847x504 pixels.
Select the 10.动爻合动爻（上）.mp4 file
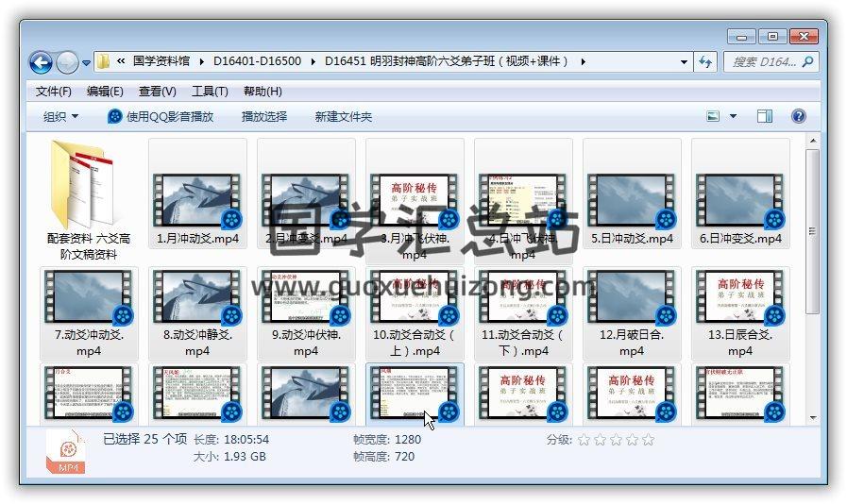[415, 313]
